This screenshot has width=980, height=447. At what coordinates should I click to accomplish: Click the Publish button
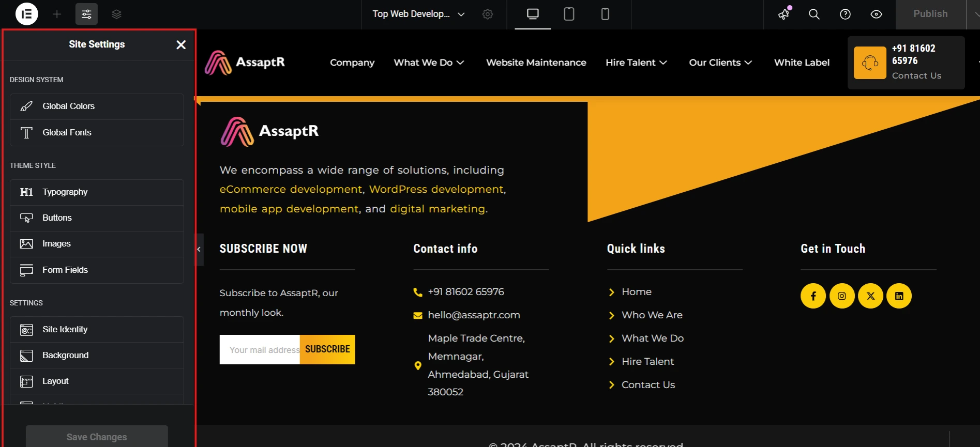930,14
